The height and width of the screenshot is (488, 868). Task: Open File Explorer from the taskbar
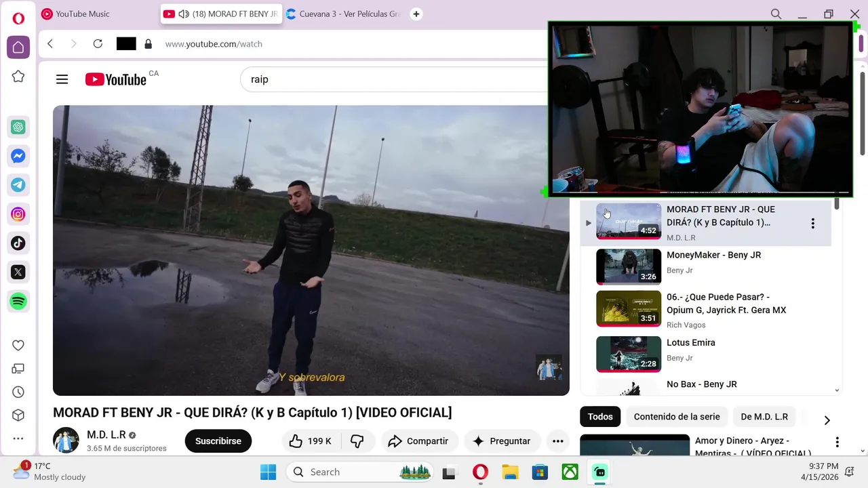coord(510,472)
